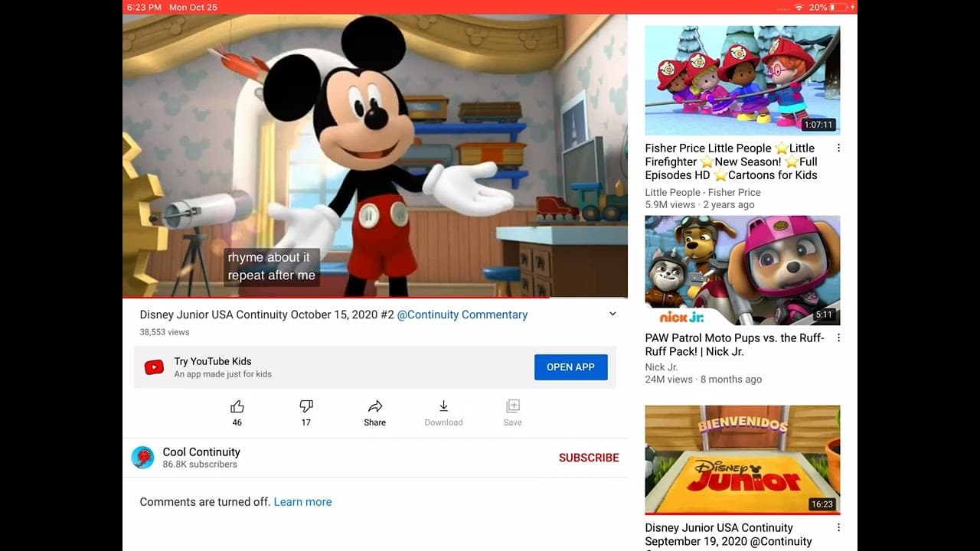980x551 pixels.
Task: Open the @Continuity Commentary hashtag link
Action: (x=462, y=315)
